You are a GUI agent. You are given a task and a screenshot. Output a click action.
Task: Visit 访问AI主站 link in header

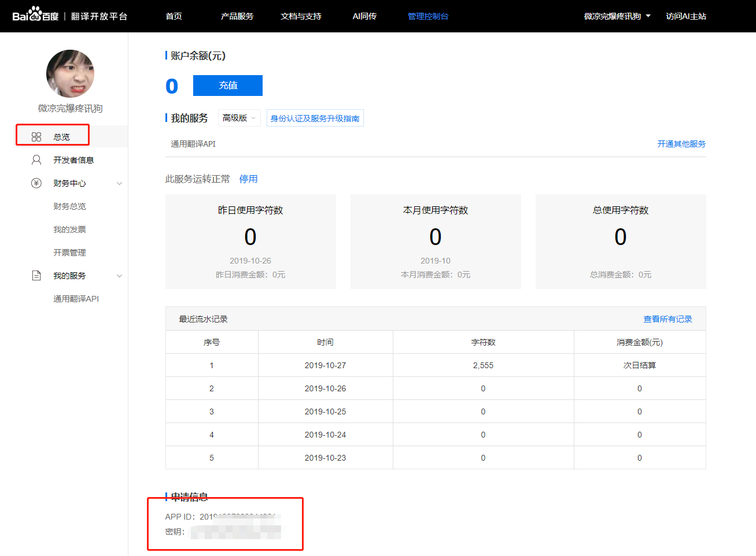[x=686, y=16]
